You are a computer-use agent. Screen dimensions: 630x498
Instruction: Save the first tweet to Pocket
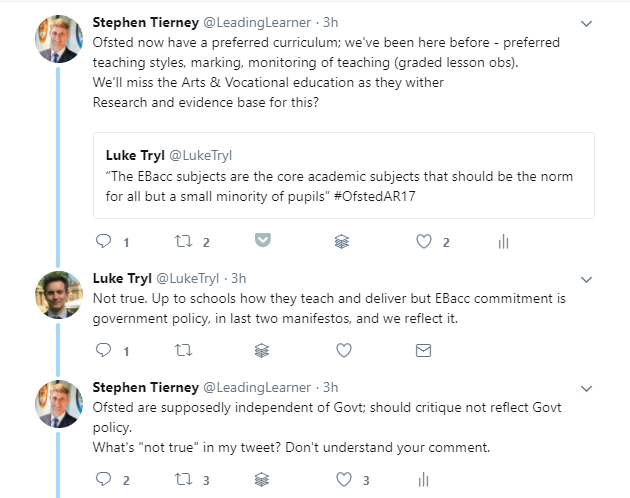click(x=262, y=241)
